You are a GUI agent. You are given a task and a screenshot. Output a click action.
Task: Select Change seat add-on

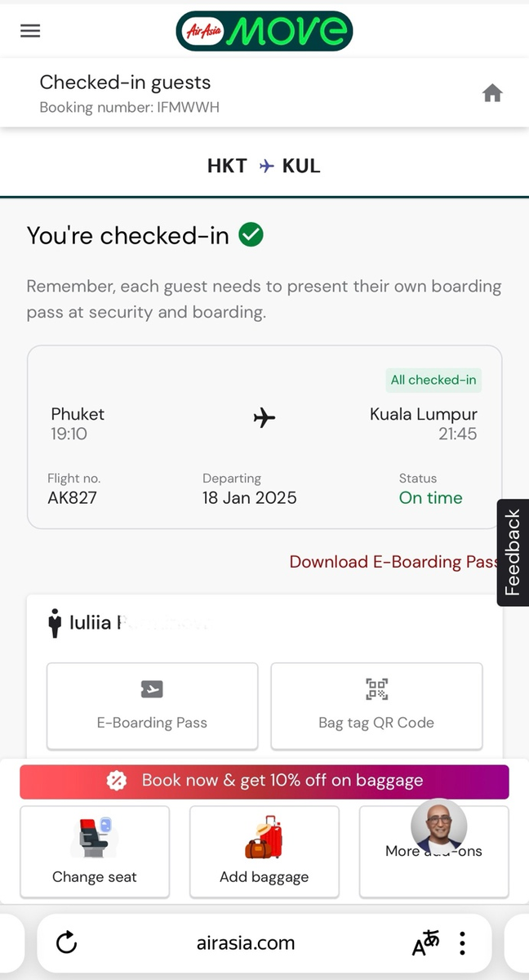coord(95,852)
